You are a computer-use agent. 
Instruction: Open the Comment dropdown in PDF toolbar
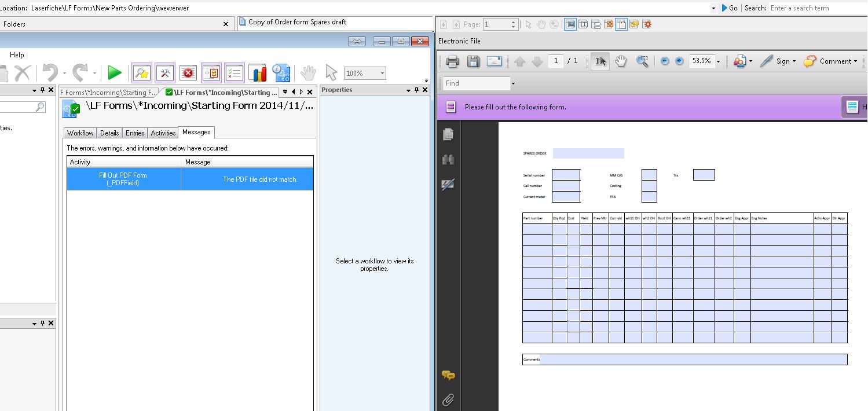click(830, 61)
